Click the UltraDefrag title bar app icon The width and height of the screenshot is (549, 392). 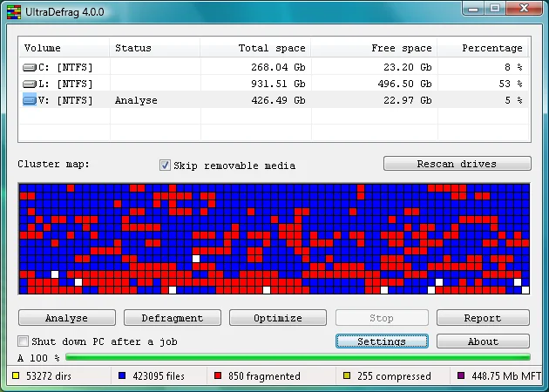click(14, 12)
